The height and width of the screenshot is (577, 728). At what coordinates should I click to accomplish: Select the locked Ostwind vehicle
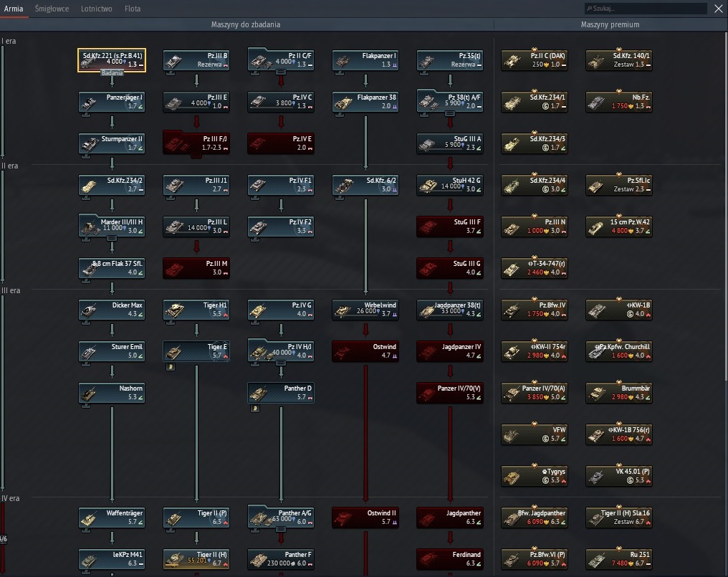tap(365, 351)
